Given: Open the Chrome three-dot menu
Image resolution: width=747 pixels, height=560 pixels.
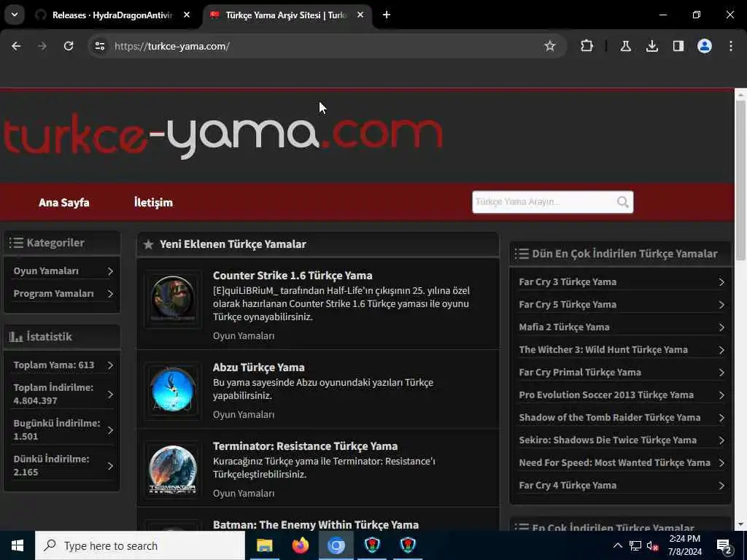Looking at the screenshot, I should click(731, 46).
